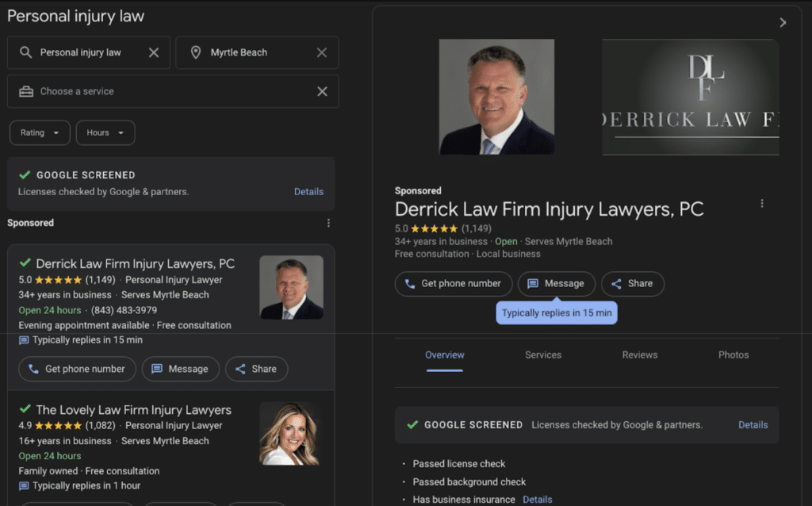Image resolution: width=812 pixels, height=506 pixels.
Task: Click the green check next to Derrick listing
Action: tap(25, 263)
